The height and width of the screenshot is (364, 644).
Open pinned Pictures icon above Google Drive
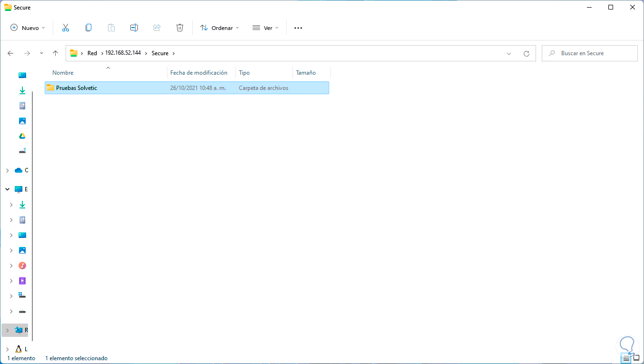(x=22, y=121)
